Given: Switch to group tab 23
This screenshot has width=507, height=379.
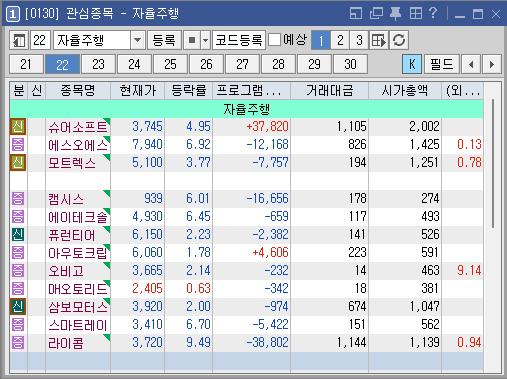Looking at the screenshot, I should [98, 64].
